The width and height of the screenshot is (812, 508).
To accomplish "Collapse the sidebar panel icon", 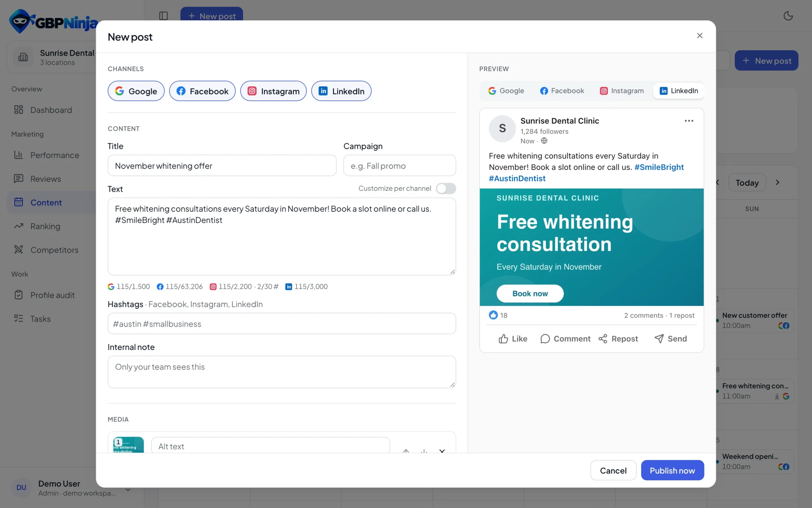I will pos(163,16).
